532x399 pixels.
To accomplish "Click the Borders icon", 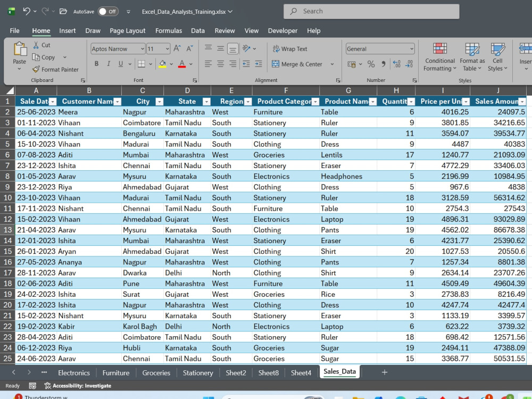I will 142,64.
